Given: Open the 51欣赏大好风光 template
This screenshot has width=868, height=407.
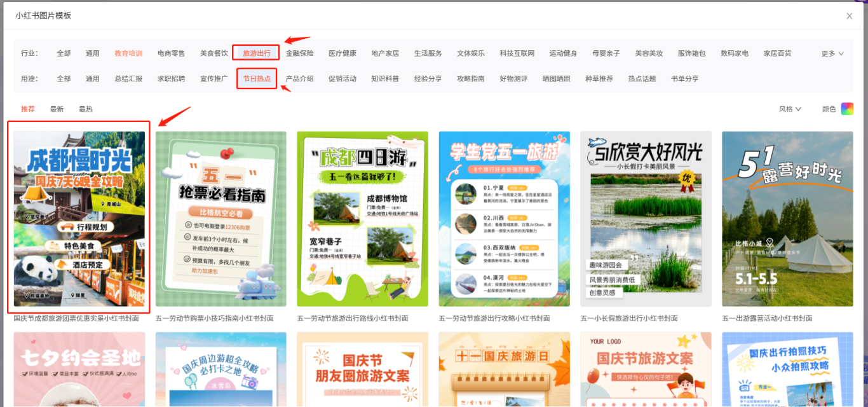Looking at the screenshot, I should coord(646,219).
